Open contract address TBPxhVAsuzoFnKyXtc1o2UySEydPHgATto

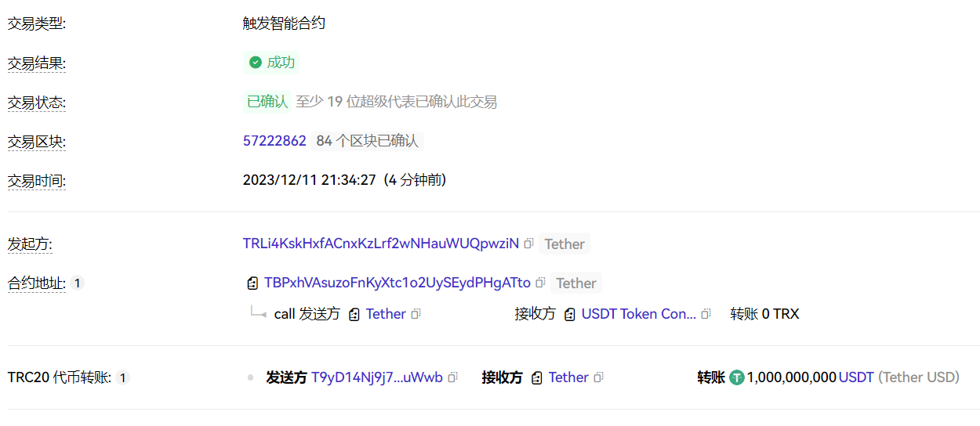(397, 283)
